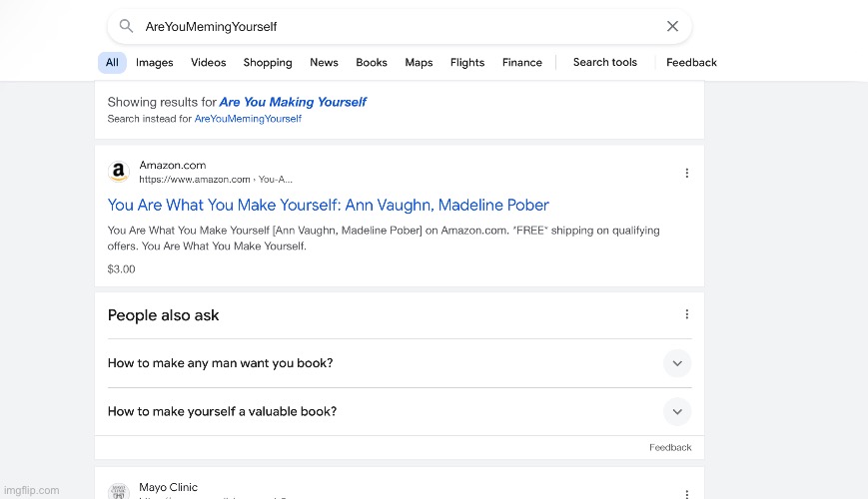Open "You Are What You Make Yourself" result title
The width and height of the screenshot is (868, 499).
(x=329, y=206)
